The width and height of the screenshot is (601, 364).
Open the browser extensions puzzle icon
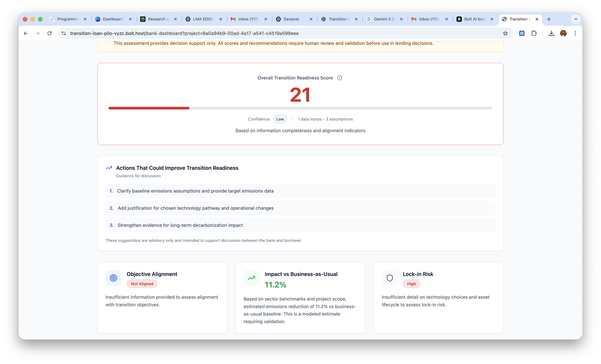pyautogui.click(x=534, y=33)
